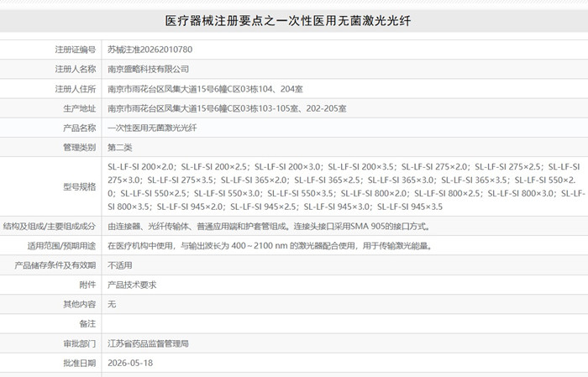Select the label 产品名称
The image size is (588, 377).
click(80, 128)
